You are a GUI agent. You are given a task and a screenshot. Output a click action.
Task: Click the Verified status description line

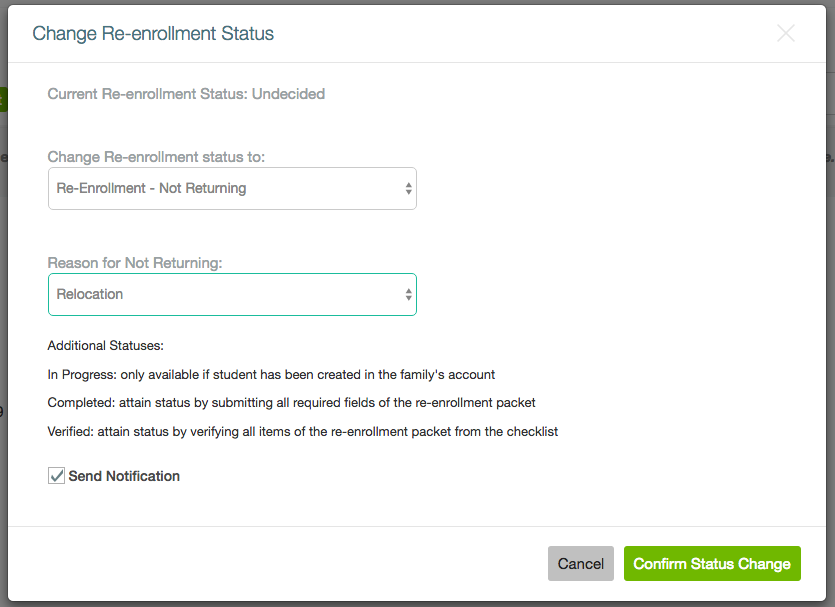point(302,431)
